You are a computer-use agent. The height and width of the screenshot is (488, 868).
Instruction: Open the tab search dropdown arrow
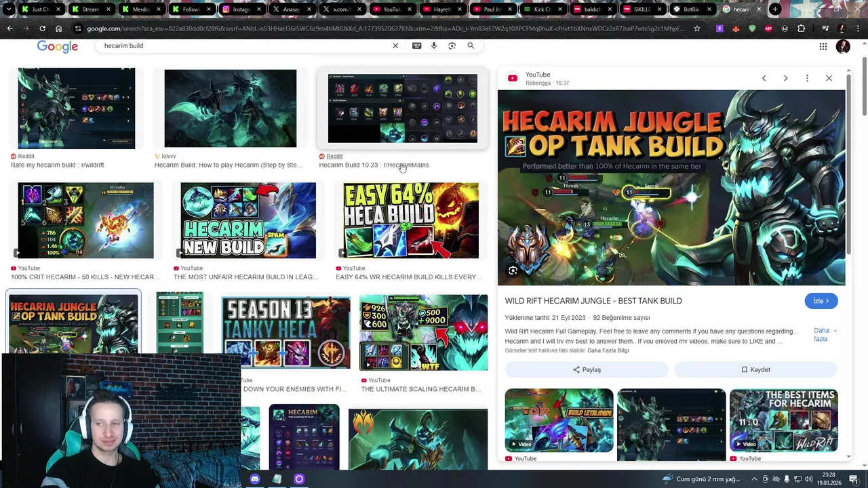(x=9, y=9)
